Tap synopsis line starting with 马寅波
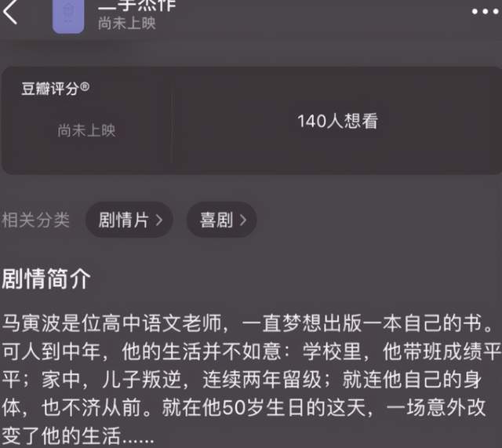This screenshot has width=502, height=448. click(x=248, y=322)
